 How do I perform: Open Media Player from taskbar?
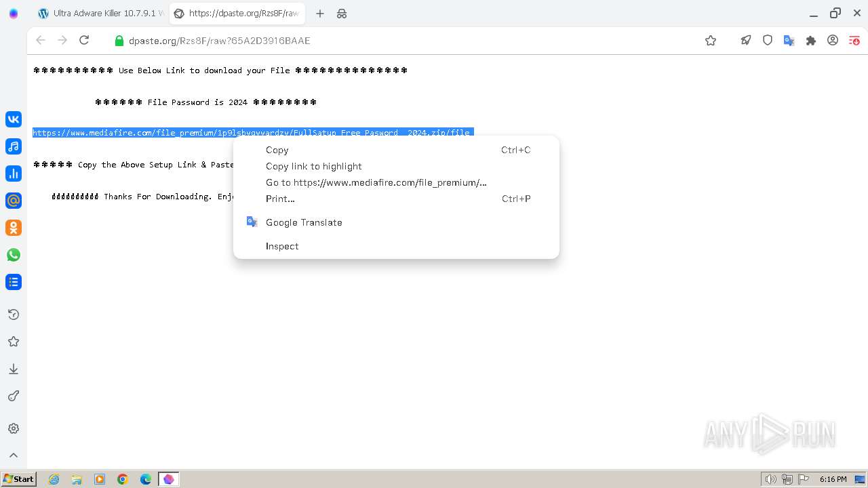point(100,479)
